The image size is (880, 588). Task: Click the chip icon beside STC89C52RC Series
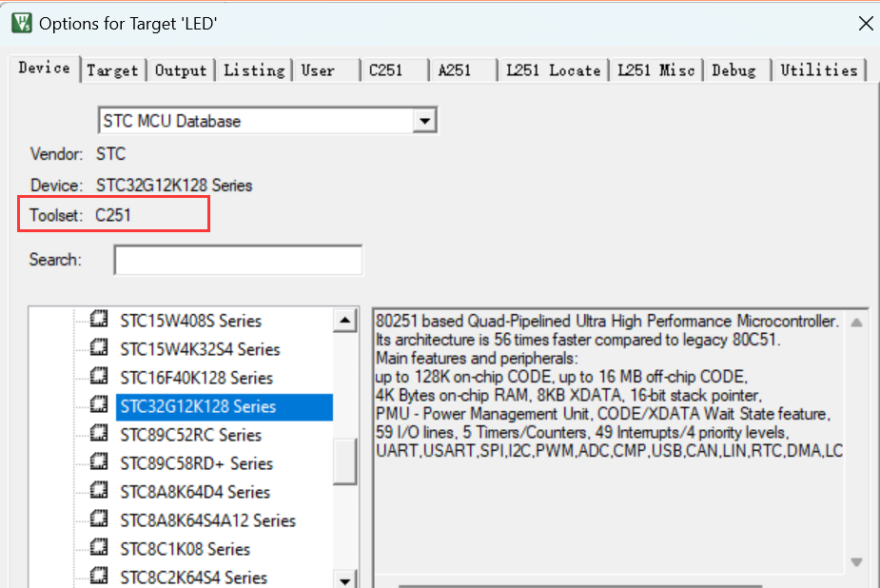coord(99,434)
